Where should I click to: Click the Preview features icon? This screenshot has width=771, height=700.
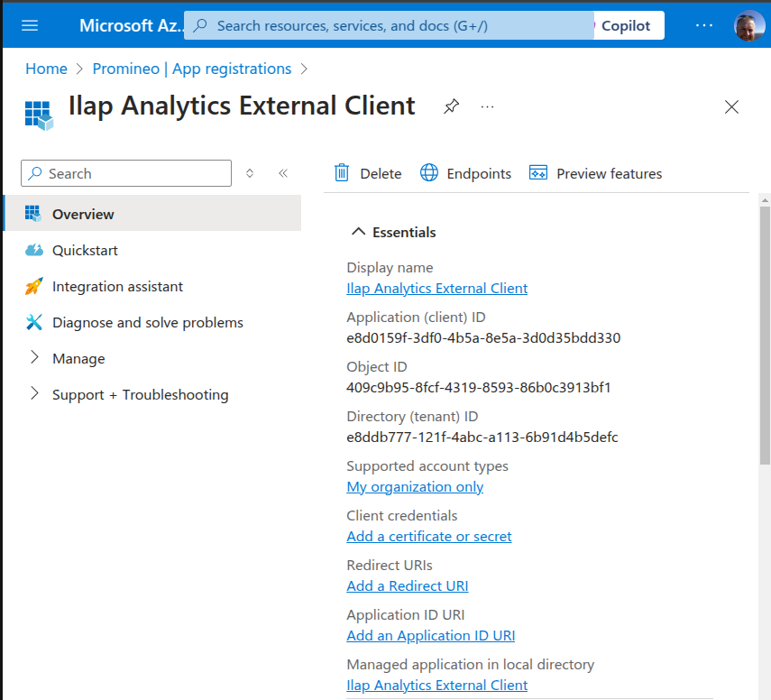coord(538,172)
